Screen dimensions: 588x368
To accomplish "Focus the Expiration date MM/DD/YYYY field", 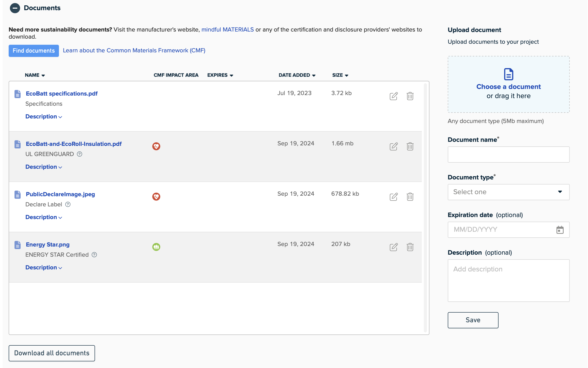I will click(x=509, y=230).
